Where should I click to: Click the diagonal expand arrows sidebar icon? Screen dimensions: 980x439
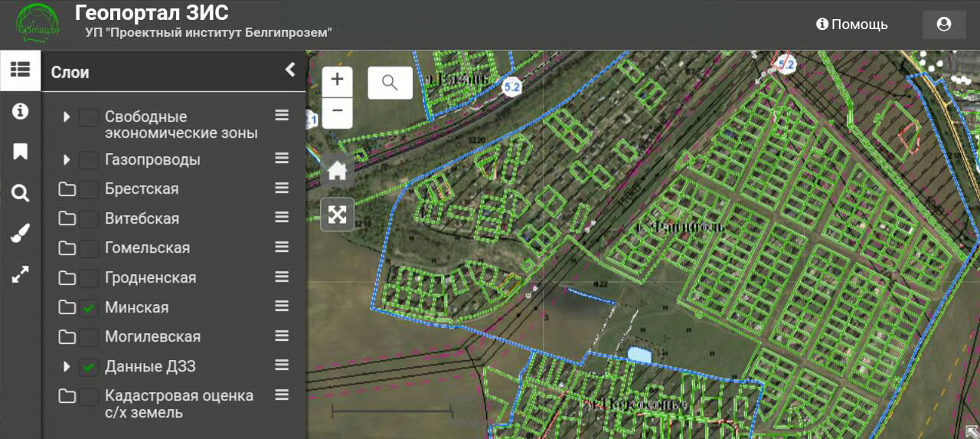[x=20, y=274]
